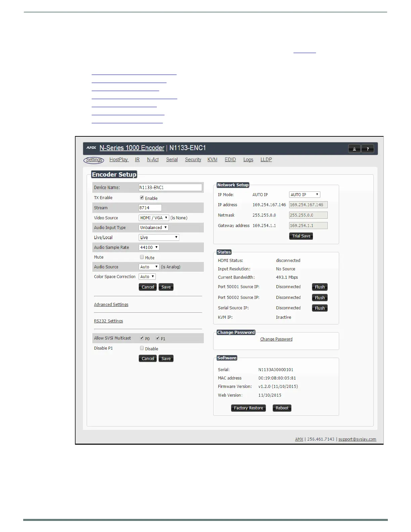Open the Audio Sample Rate dropdown
The image size is (411, 532).
[149, 247]
